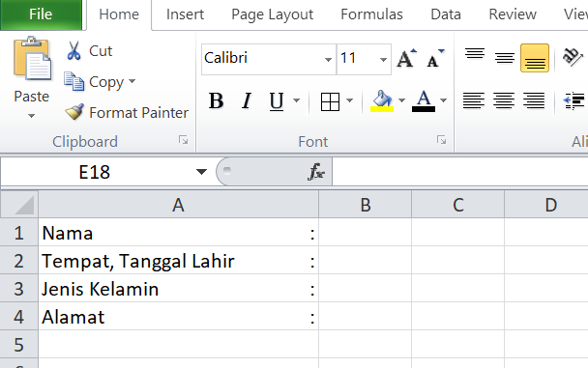Image resolution: width=588 pixels, height=368 pixels.
Task: Activate the Format Painter brush
Action: pos(127,112)
